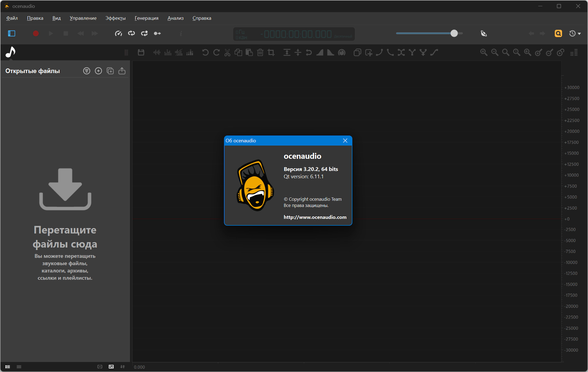Click the time display counter
Image resolution: width=588 pixels, height=372 pixels.
[294, 34]
